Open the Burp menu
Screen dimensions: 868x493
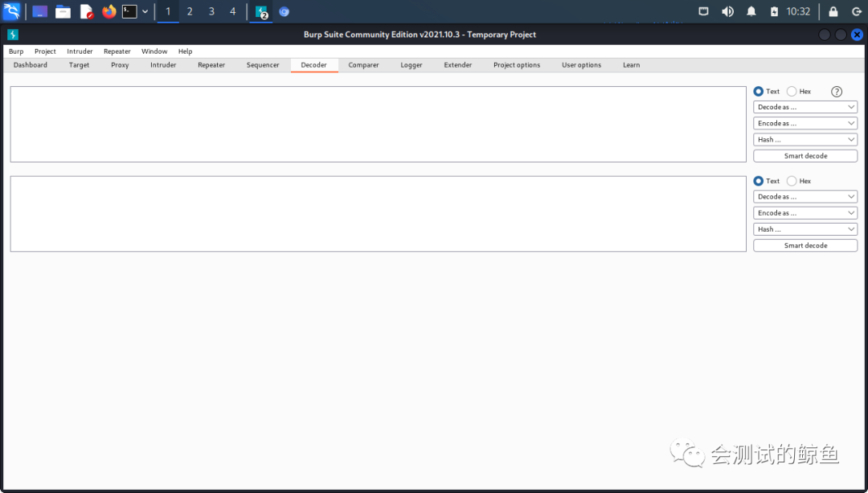(16, 51)
